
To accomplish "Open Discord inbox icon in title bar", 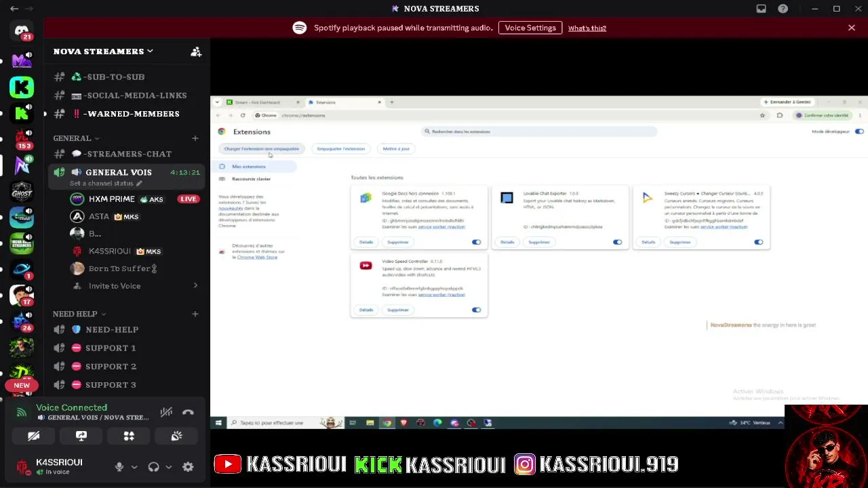I will pos(762,9).
